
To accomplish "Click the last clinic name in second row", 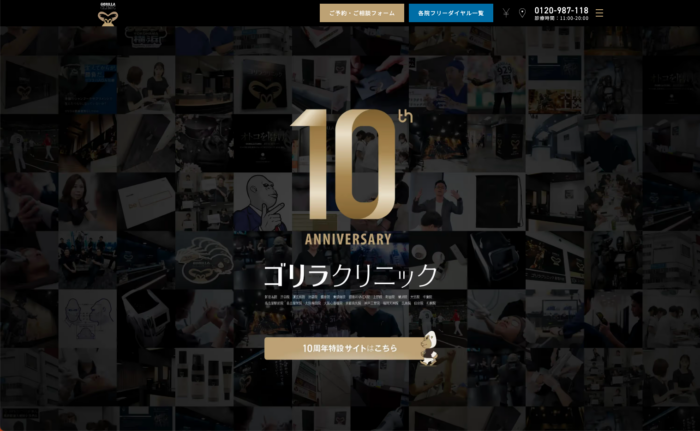I will click(429, 303).
